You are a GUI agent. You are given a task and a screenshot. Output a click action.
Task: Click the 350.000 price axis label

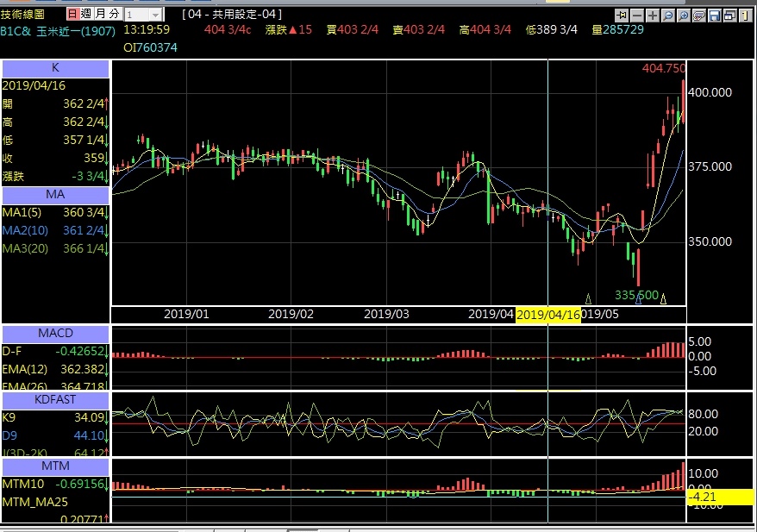[x=710, y=242]
